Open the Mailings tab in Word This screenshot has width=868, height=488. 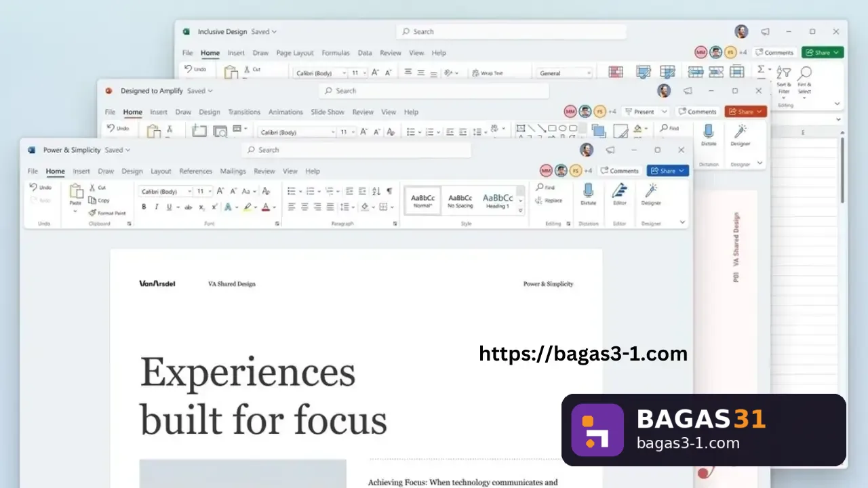(233, 171)
